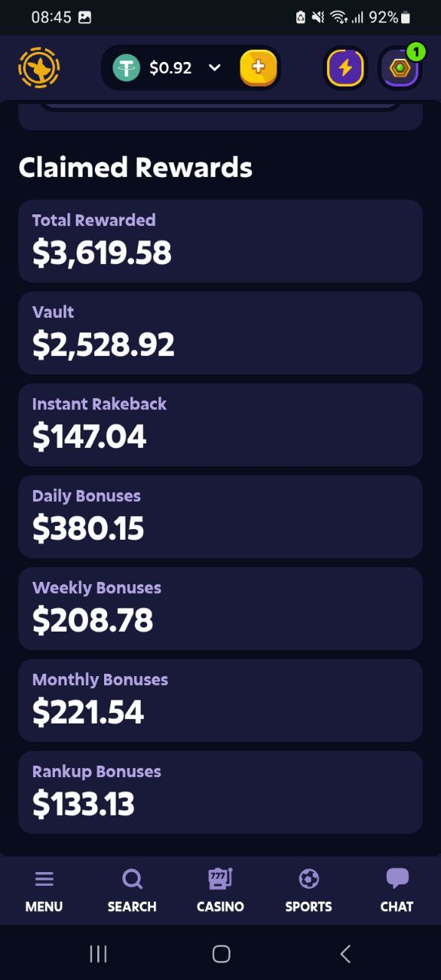Select the Rankup Bonuses card

click(220, 792)
